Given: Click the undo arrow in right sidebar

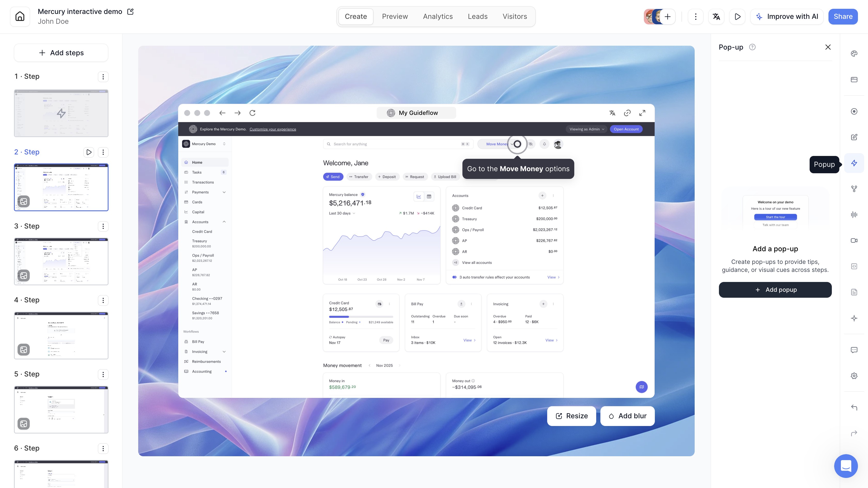Looking at the screenshot, I should [854, 407].
